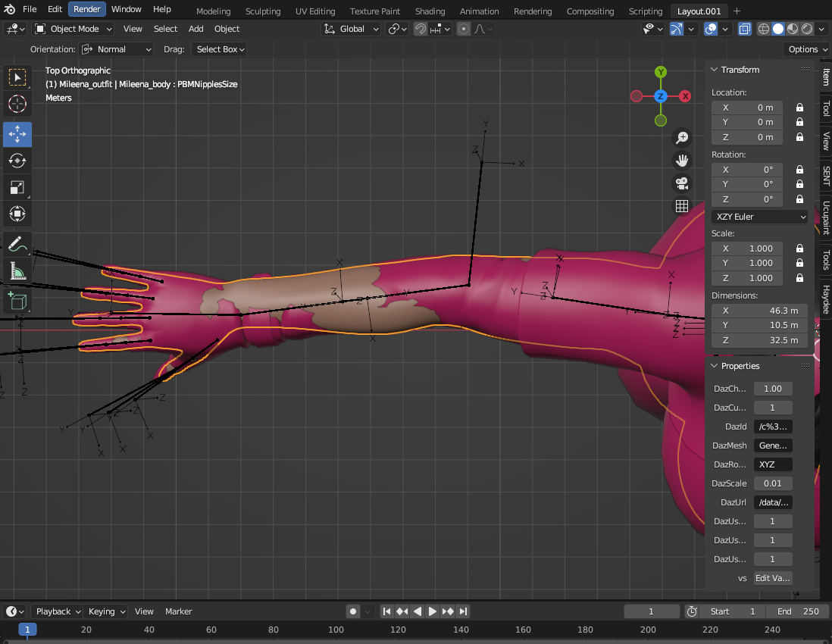Select the Rotate tool
Viewport: 832px width, 644px height.
point(17,161)
